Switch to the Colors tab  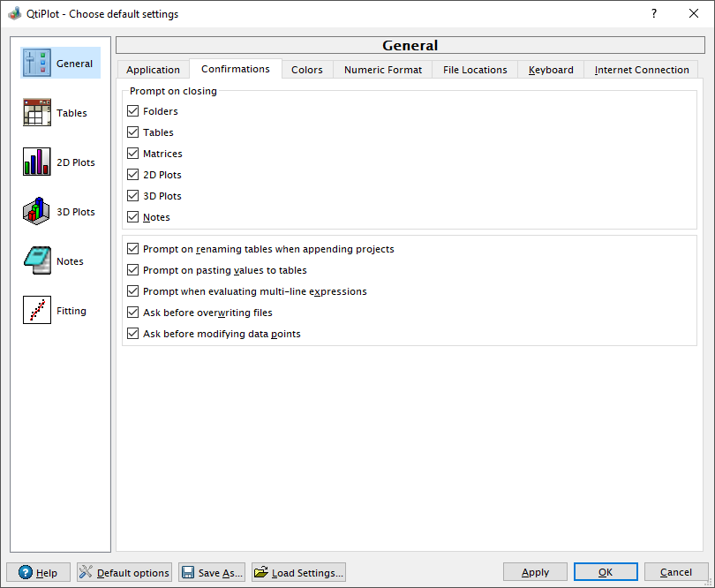307,70
